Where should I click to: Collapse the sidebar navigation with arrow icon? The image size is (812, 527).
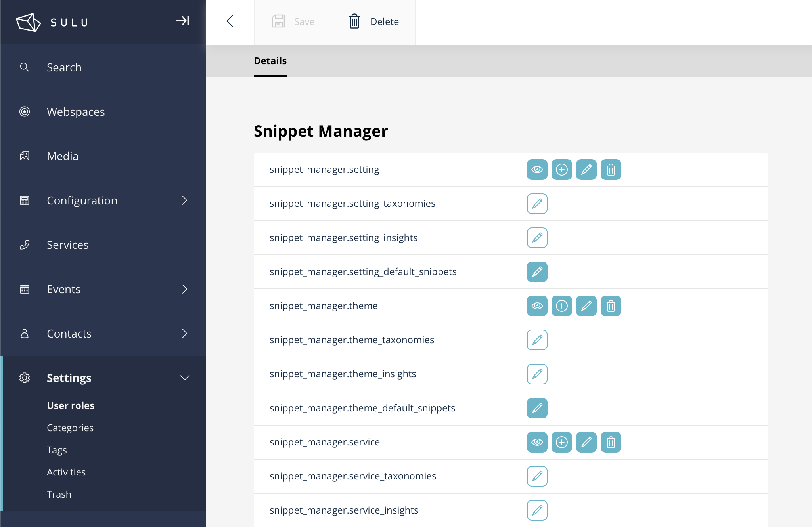[182, 21]
